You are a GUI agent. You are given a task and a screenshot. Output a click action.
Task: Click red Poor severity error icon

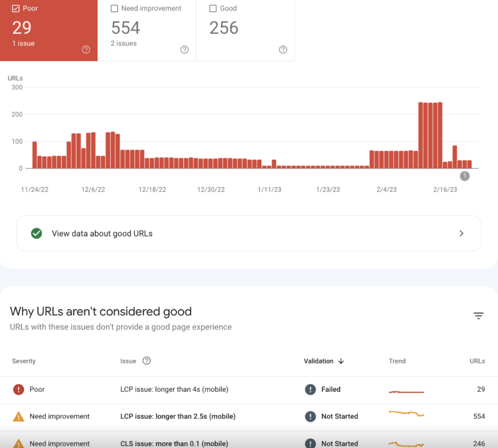(19, 389)
